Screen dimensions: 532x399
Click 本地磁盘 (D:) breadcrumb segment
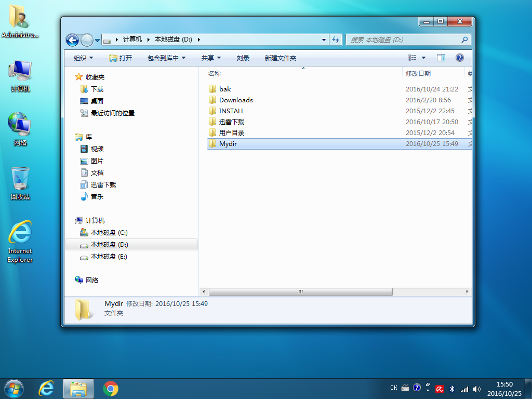point(173,39)
